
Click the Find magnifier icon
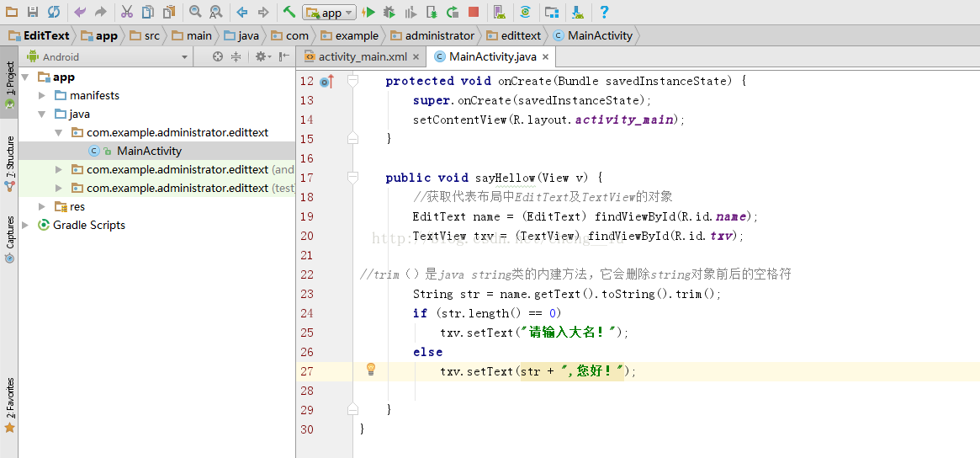[194, 12]
